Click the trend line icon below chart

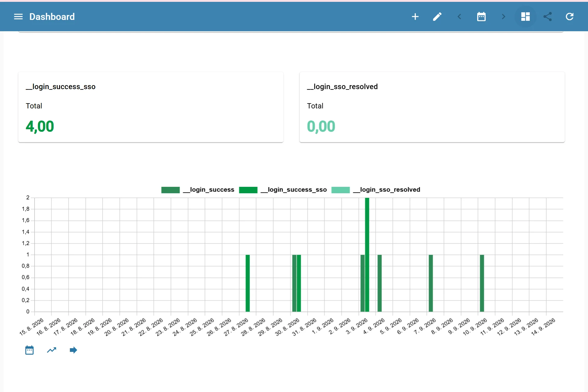(51, 350)
